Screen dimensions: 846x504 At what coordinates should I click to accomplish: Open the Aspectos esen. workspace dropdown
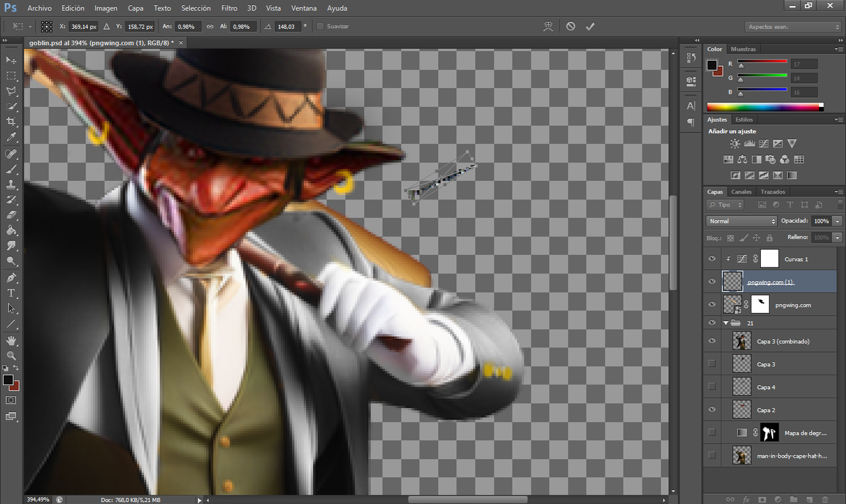[792, 27]
